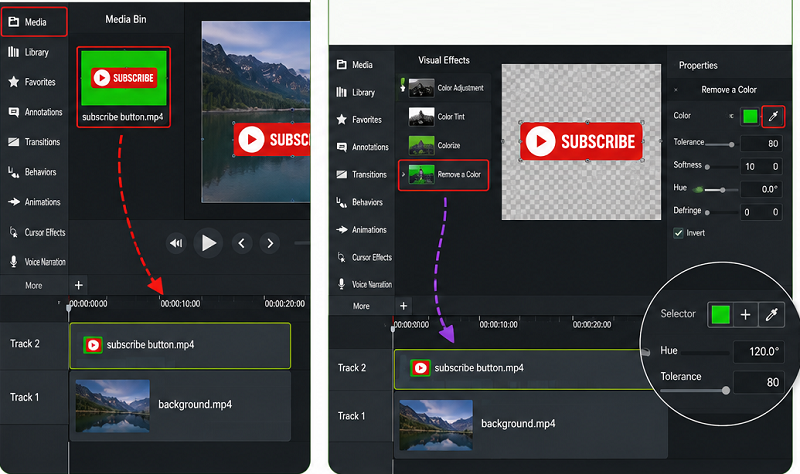The image size is (800, 474).
Task: Click Track 2 label in the Media Bin window
Action: click(24, 343)
